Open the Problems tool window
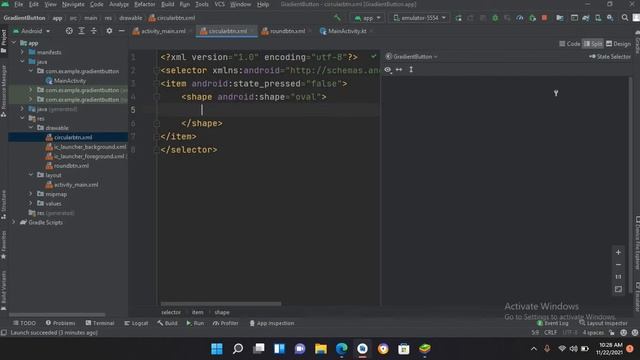 [60, 323]
